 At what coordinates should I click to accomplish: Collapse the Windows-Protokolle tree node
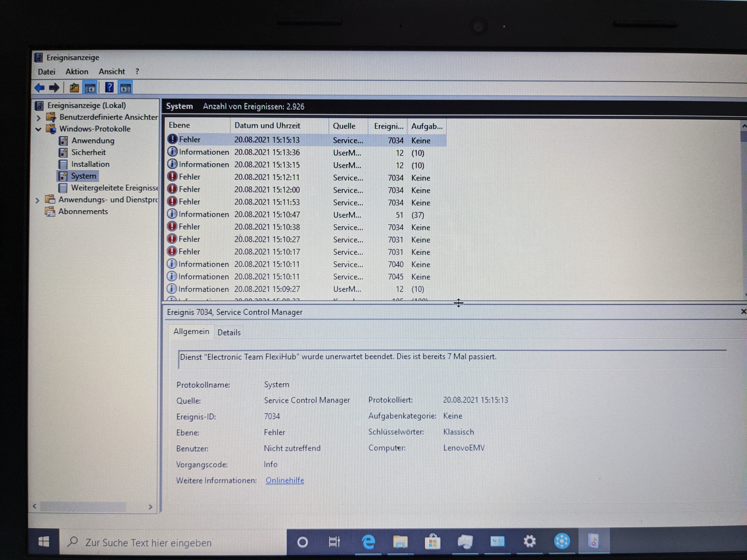tap(39, 129)
